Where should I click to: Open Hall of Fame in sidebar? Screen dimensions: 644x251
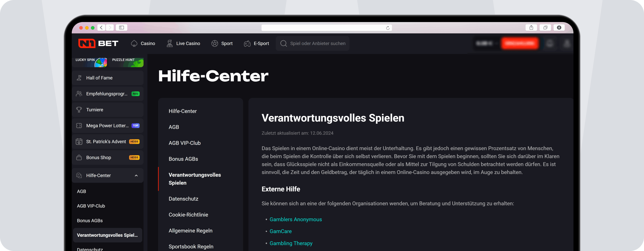pos(108,78)
